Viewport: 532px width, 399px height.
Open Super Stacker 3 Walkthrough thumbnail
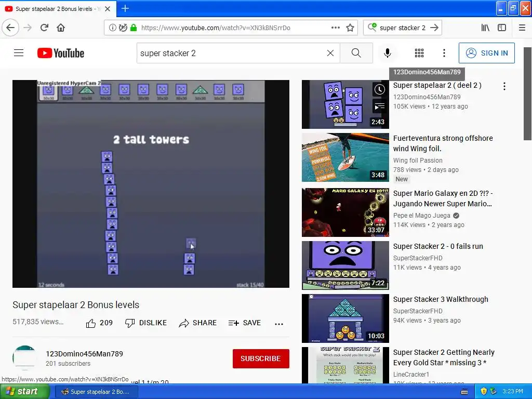[345, 318]
